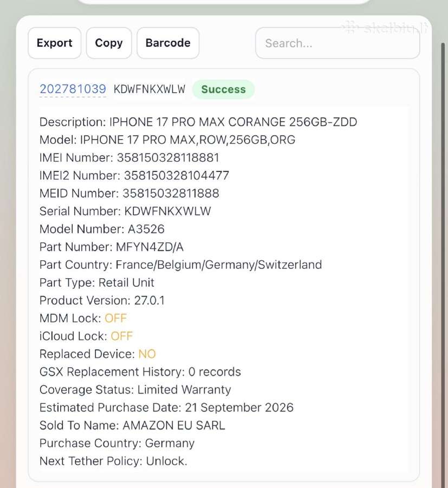448x488 pixels.
Task: Select Part Type Retail Unit
Action: 96,282
